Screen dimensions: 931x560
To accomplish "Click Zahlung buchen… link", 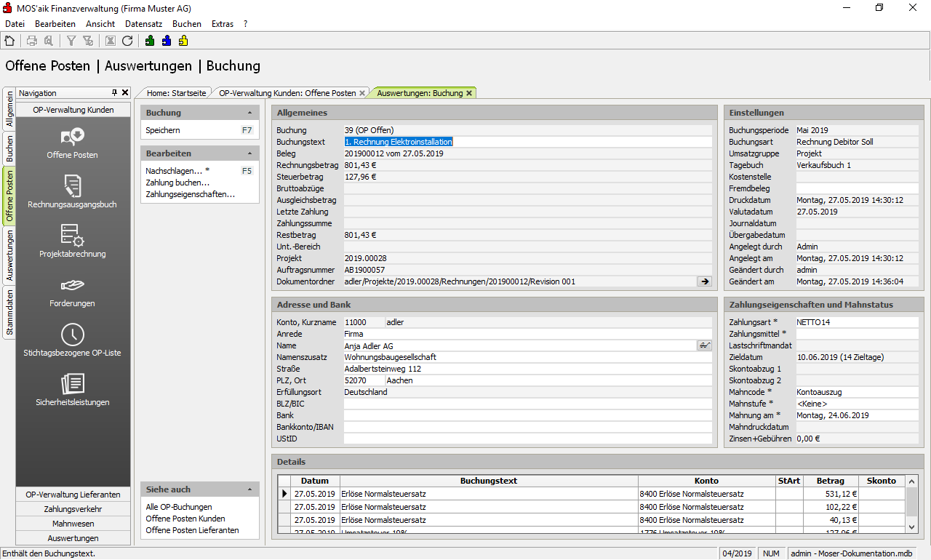I will pos(177,183).
